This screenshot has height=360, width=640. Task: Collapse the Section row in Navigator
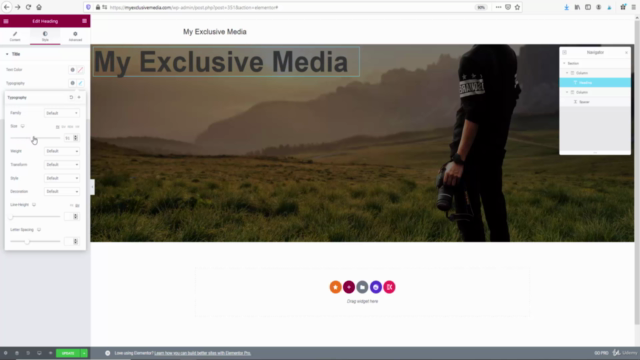564,63
